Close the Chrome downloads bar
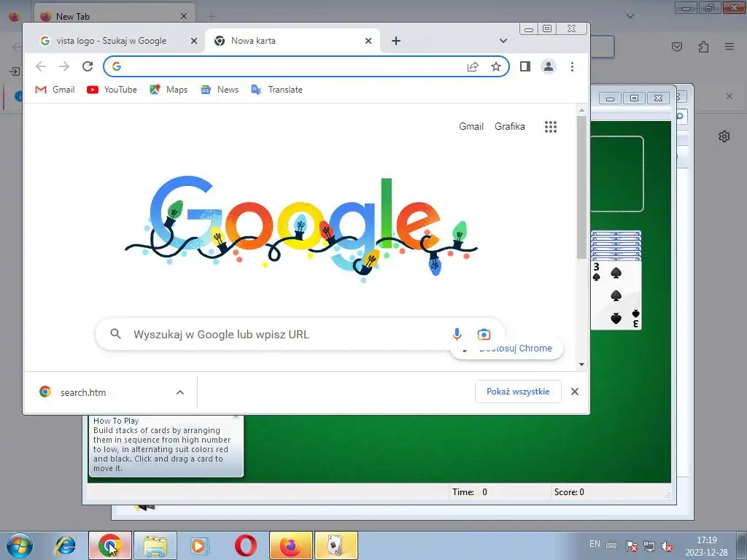Image resolution: width=747 pixels, height=560 pixels. pos(575,392)
